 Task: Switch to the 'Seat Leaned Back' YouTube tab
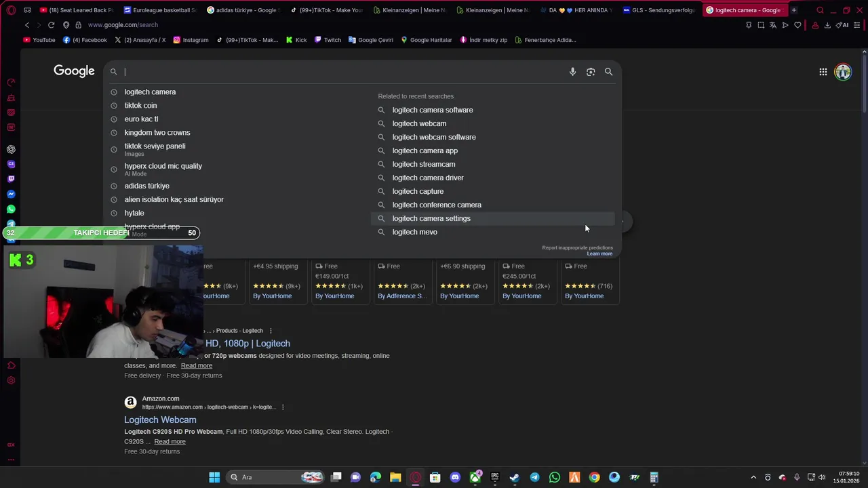pos(77,10)
